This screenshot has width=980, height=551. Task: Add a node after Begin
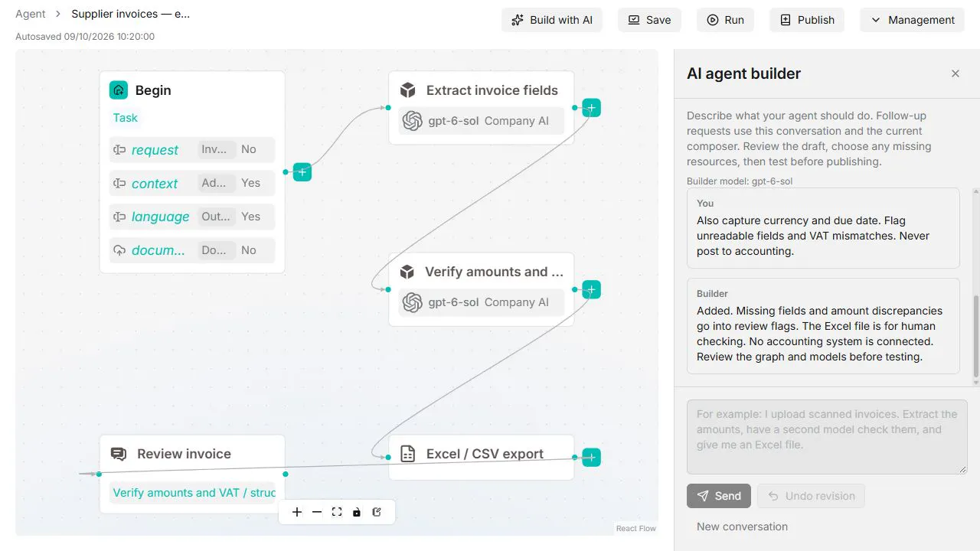pyautogui.click(x=302, y=172)
